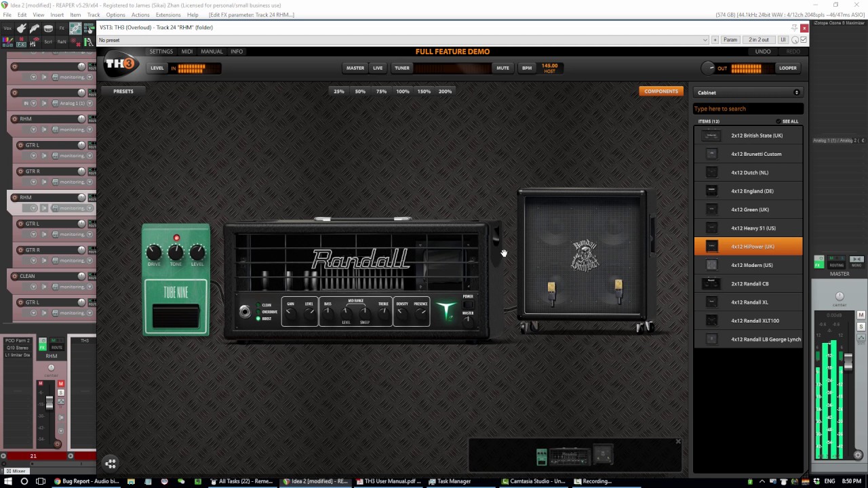868x488 pixels.
Task: Select 4x12 Randall XL cabinet
Action: tap(748, 302)
